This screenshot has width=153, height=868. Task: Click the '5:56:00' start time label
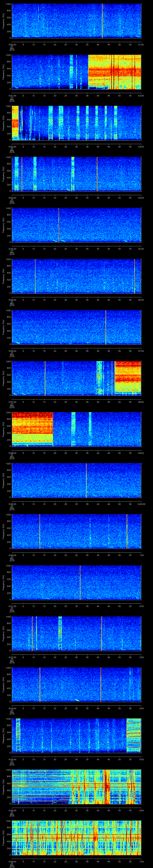coord(12,351)
